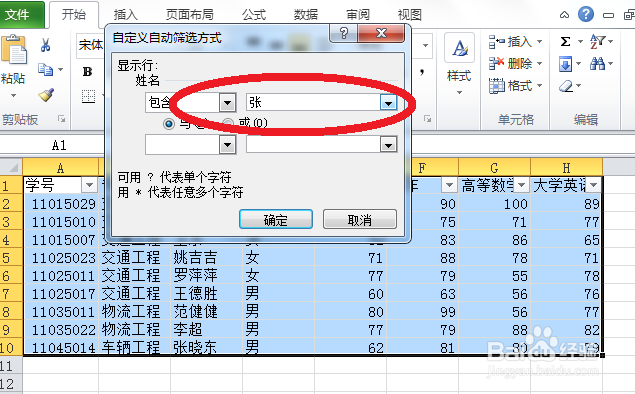635x394 pixels.
Task: Click the Paste clipboard icon
Action: [14, 49]
